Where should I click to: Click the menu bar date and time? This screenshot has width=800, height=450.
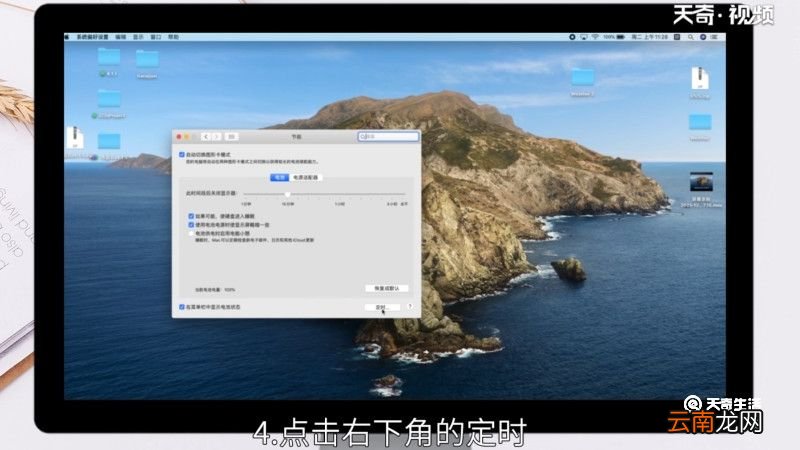pos(649,37)
